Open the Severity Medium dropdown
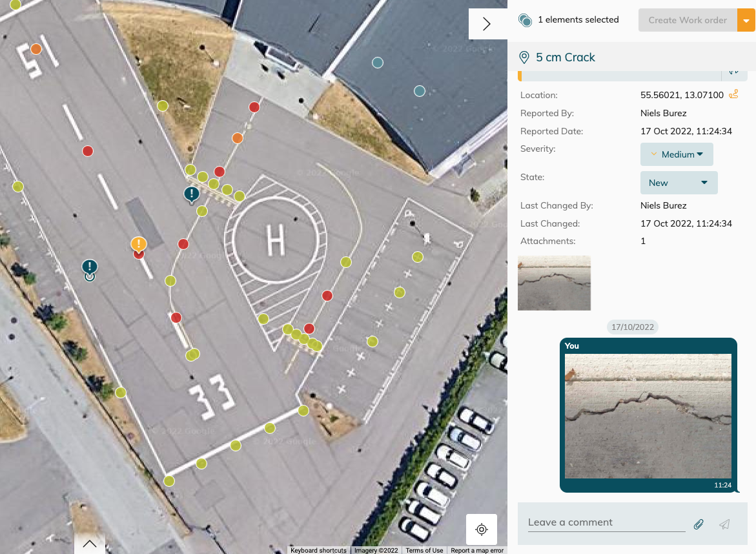The width and height of the screenshot is (756, 554). (x=677, y=154)
